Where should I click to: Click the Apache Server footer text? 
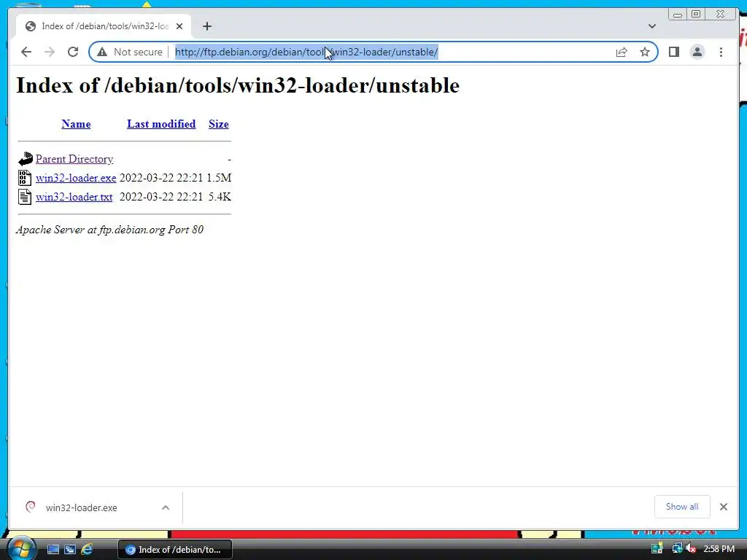[109, 230]
